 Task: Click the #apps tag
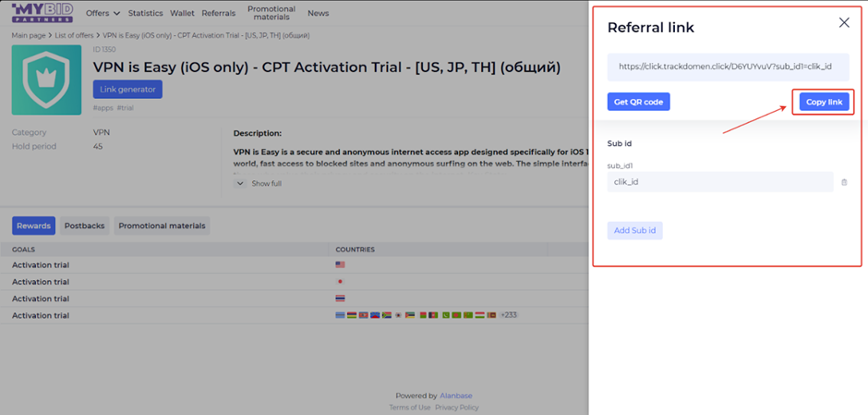point(103,108)
